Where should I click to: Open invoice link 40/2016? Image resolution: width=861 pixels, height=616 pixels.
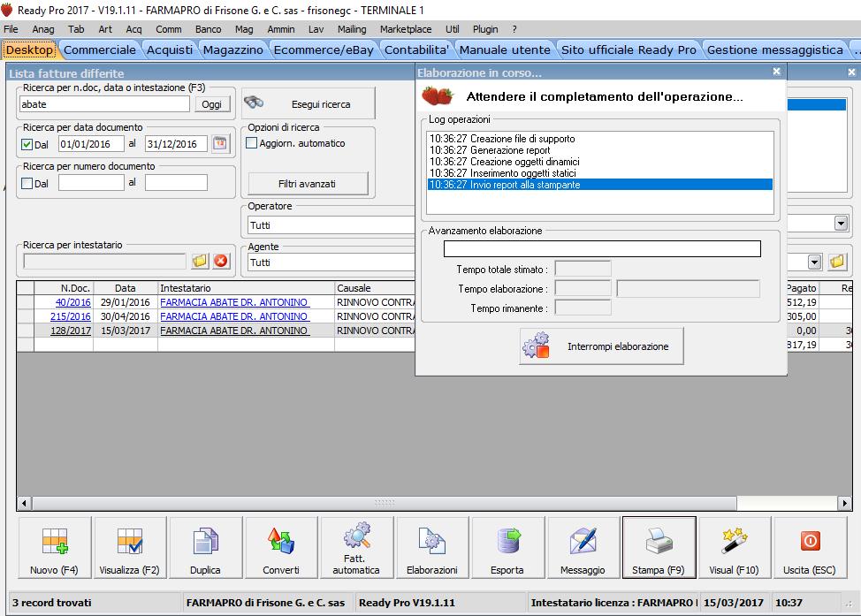(73, 302)
